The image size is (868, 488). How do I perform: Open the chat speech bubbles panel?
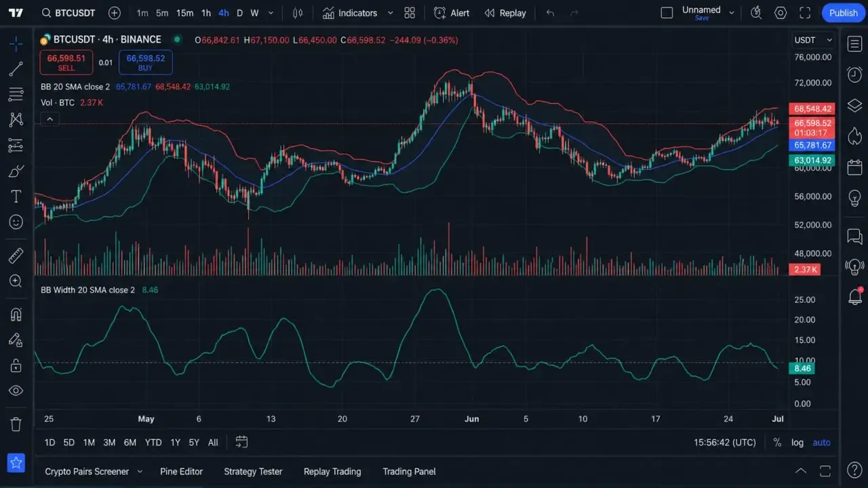coord(854,237)
